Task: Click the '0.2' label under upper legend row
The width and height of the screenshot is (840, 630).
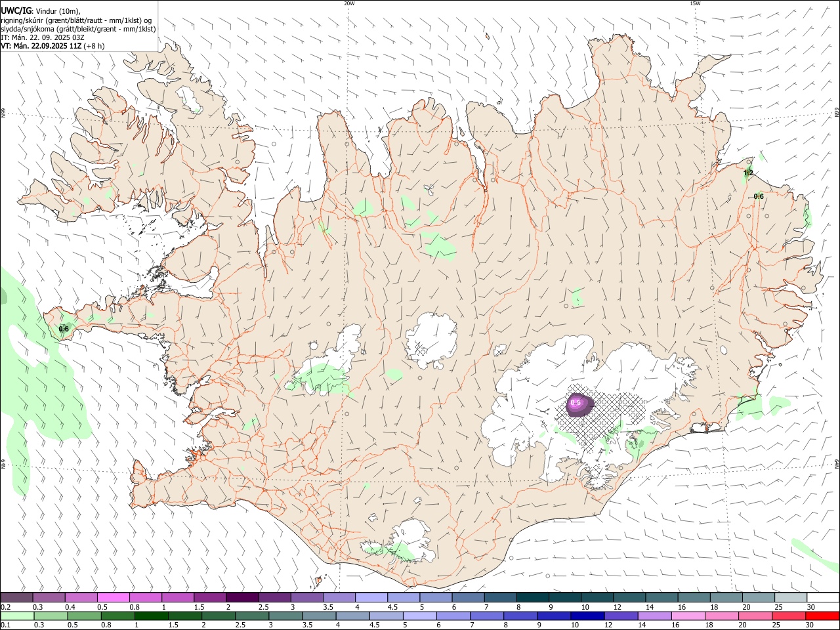Action: [x=5, y=607]
